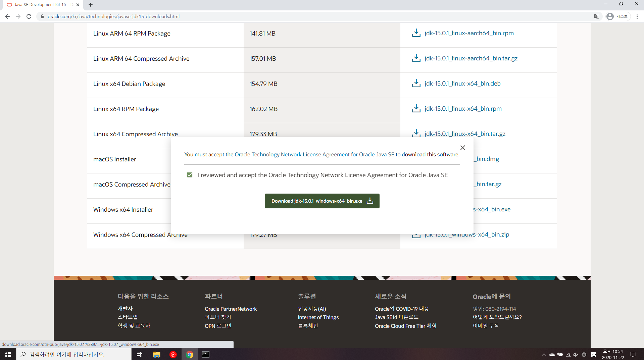
Task: Open the 파트너 찾기 footer link
Action: point(218,317)
